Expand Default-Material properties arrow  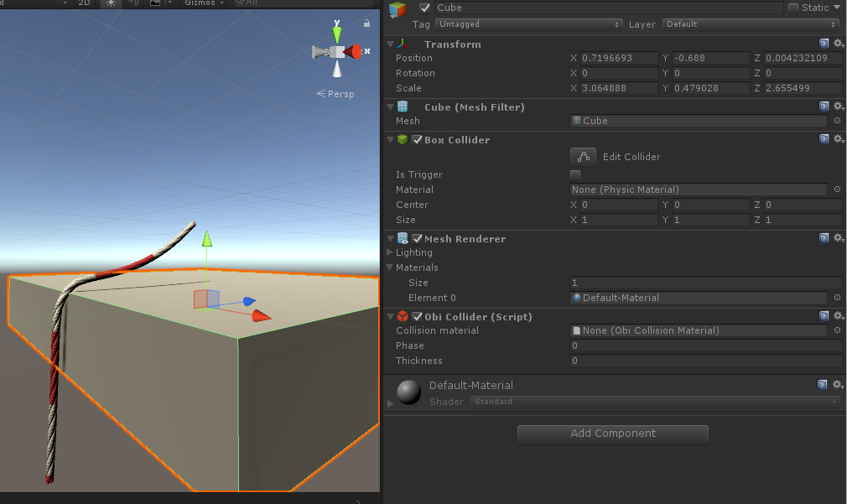pyautogui.click(x=390, y=403)
